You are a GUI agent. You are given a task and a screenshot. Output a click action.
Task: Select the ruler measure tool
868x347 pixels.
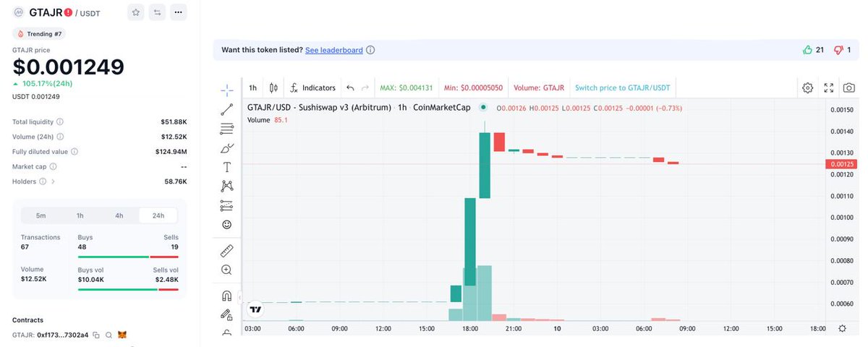227,251
